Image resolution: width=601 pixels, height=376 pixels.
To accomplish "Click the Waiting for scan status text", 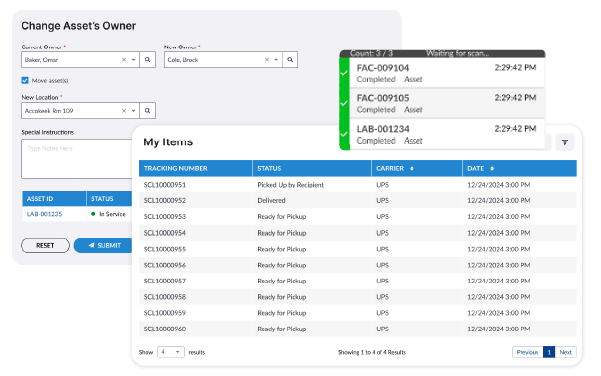I will click(x=458, y=54).
